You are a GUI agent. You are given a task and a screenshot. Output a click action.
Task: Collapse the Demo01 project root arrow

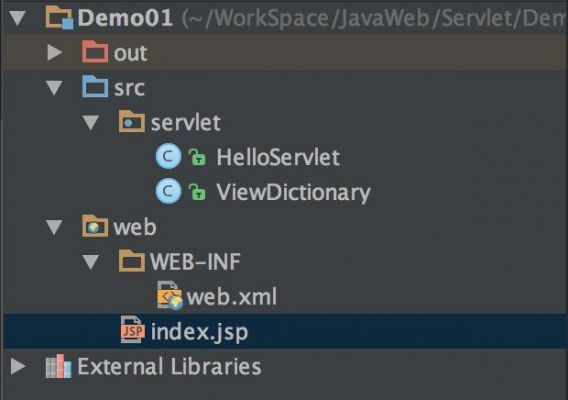coord(18,18)
